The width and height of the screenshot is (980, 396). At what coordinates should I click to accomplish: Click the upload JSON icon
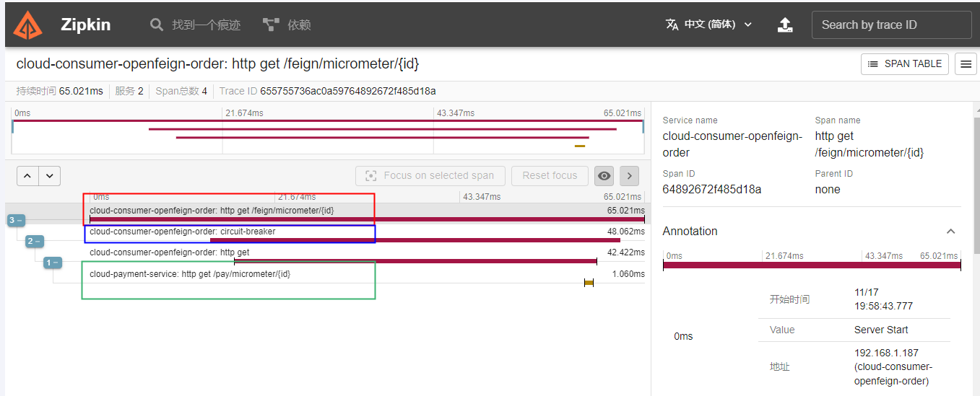(785, 25)
